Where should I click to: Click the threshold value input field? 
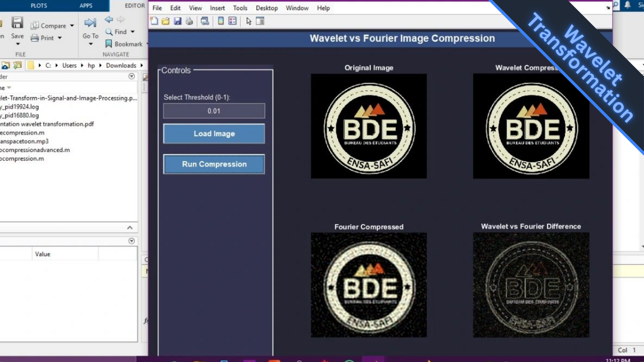[214, 111]
